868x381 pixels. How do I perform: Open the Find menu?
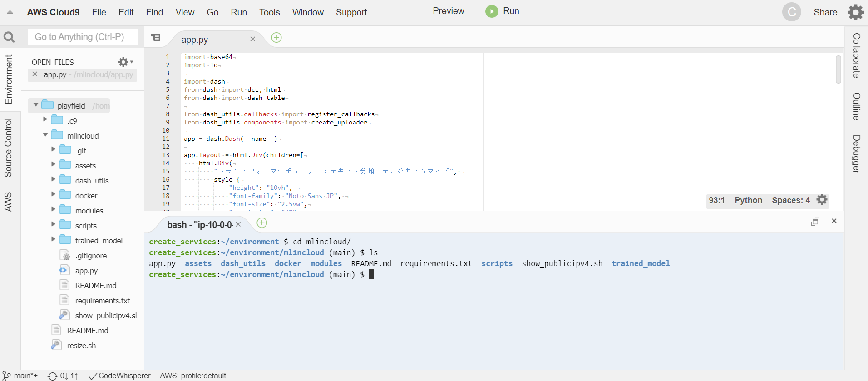coord(154,12)
